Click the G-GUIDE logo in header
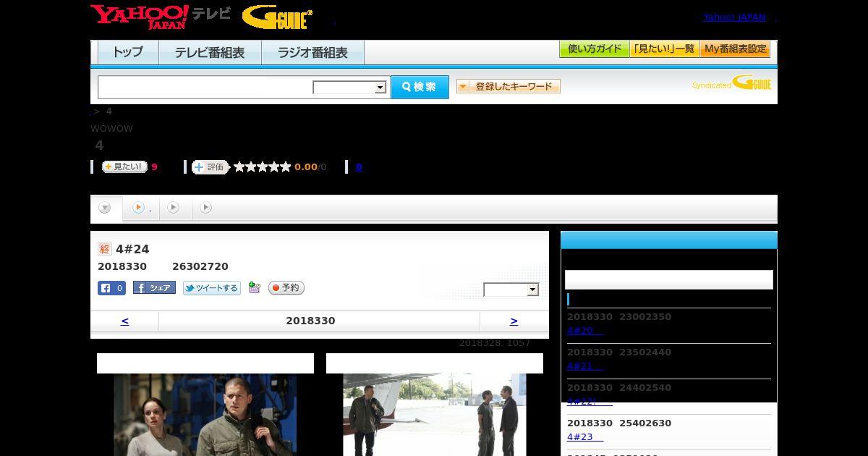 click(277, 17)
